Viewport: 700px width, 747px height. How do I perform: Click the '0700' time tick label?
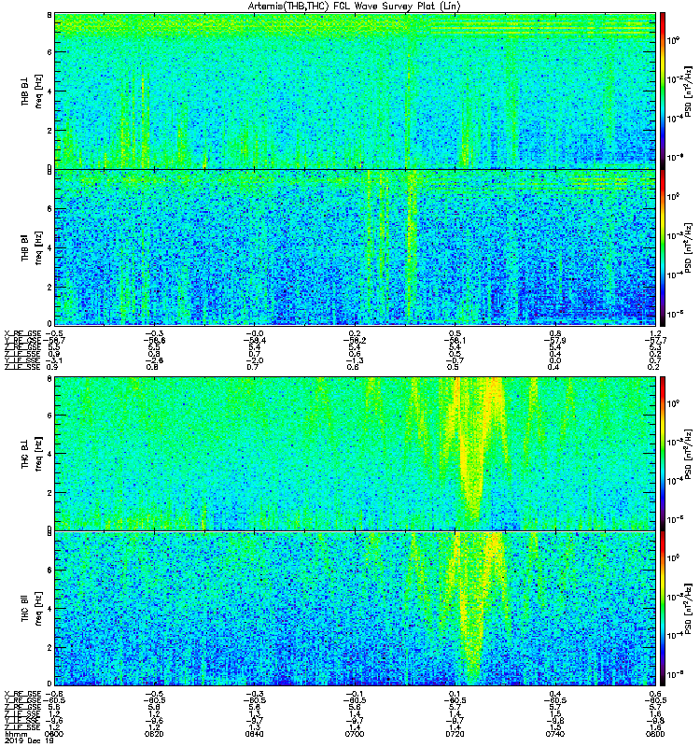355,734
